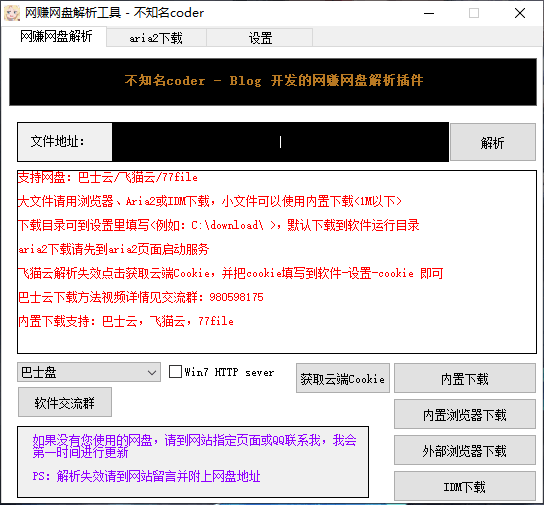Click 获取云端Cookie button
544x505 pixels.
pyautogui.click(x=343, y=379)
